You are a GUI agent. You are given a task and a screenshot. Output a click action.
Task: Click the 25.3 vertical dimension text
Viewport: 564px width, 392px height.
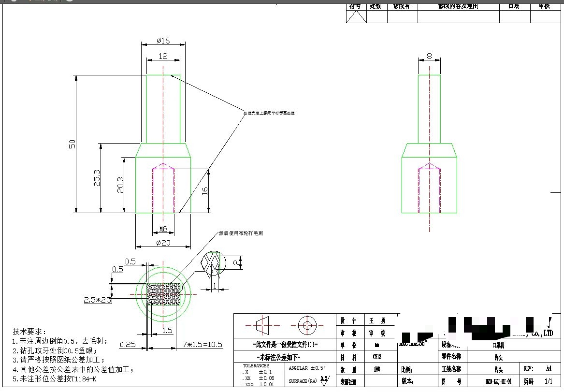(x=97, y=177)
